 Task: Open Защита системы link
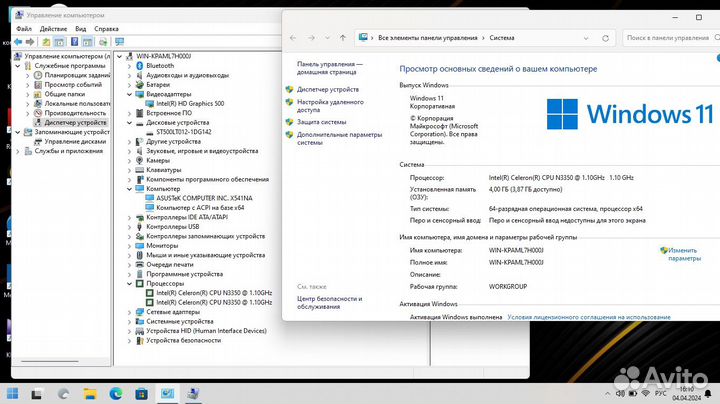click(321, 122)
